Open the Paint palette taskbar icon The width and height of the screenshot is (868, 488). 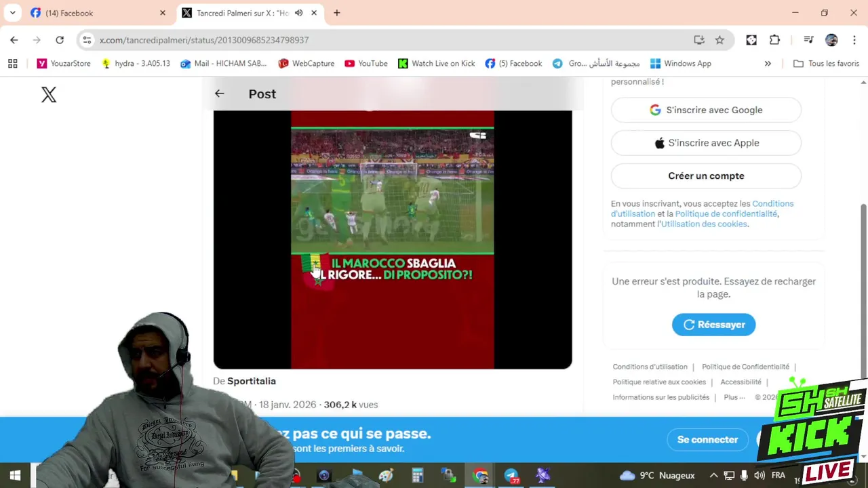coord(386,476)
